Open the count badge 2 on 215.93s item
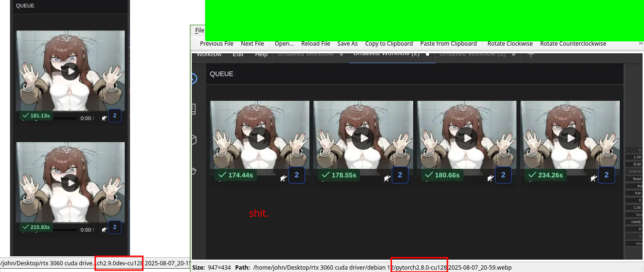Image resolution: width=644 pixels, height=272 pixels. pyautogui.click(x=115, y=227)
